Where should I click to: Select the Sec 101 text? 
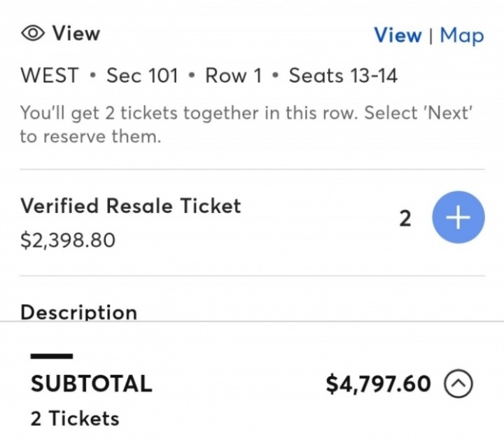point(142,76)
